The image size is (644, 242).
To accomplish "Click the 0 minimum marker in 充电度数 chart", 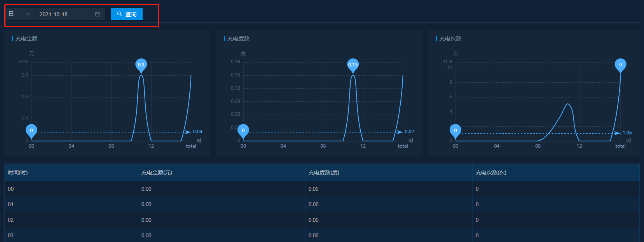I will (x=243, y=131).
